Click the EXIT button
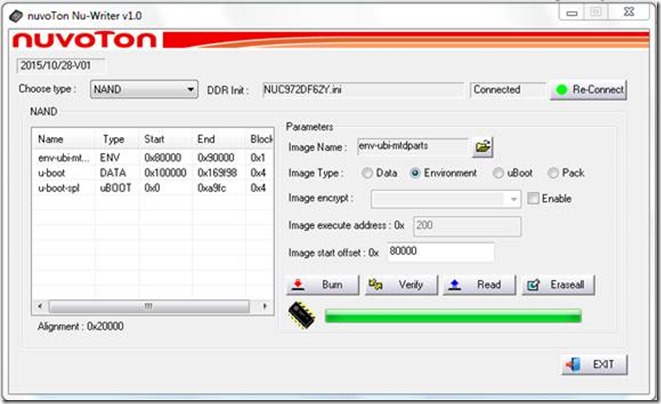Screen dimensions: 661x404 click(x=594, y=364)
